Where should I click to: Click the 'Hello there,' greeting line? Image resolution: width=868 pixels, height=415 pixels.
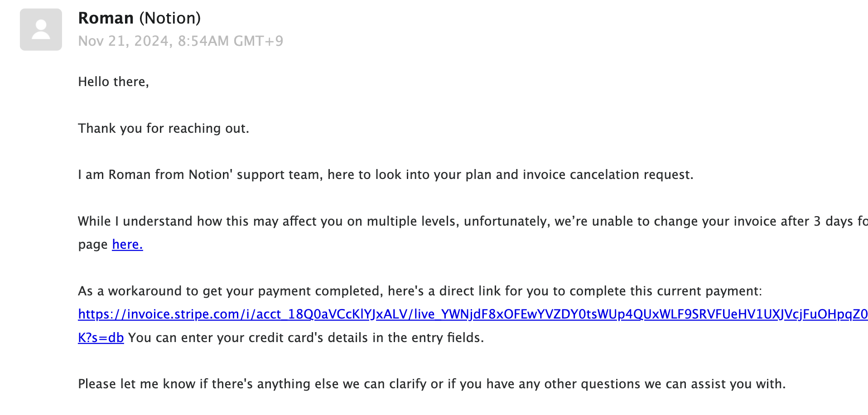pos(113,82)
